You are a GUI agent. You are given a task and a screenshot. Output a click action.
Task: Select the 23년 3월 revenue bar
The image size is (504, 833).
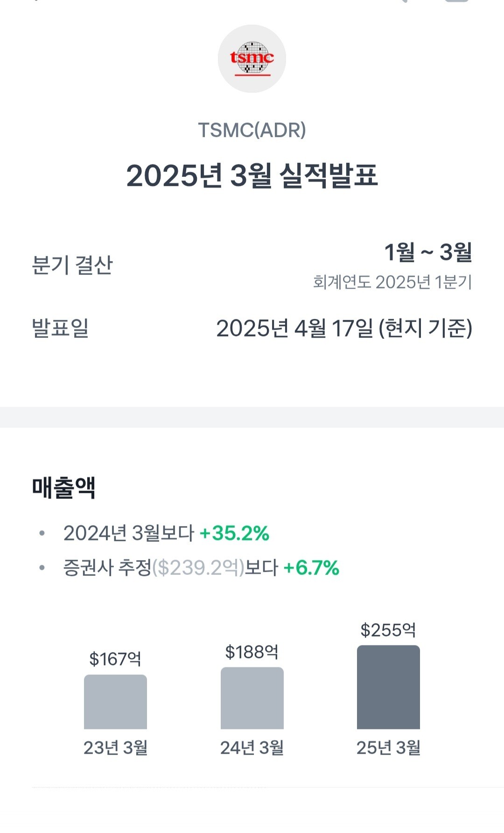[x=115, y=702]
